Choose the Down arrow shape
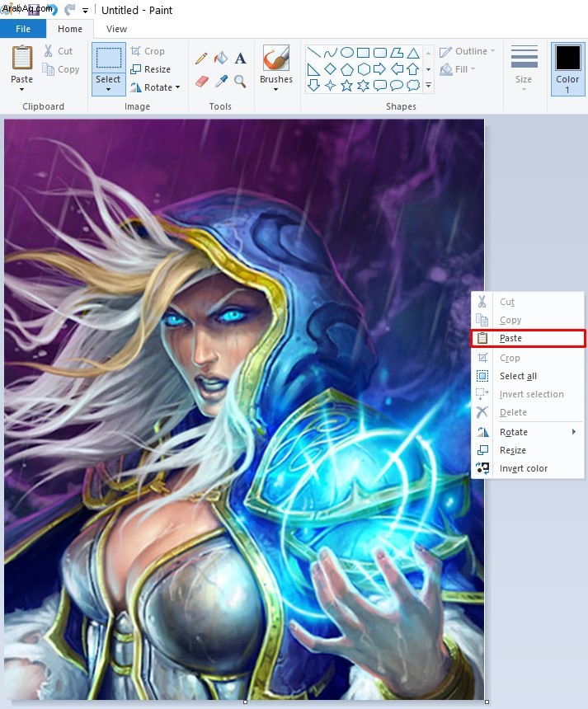Viewport: 588px width, 709px height. (314, 85)
